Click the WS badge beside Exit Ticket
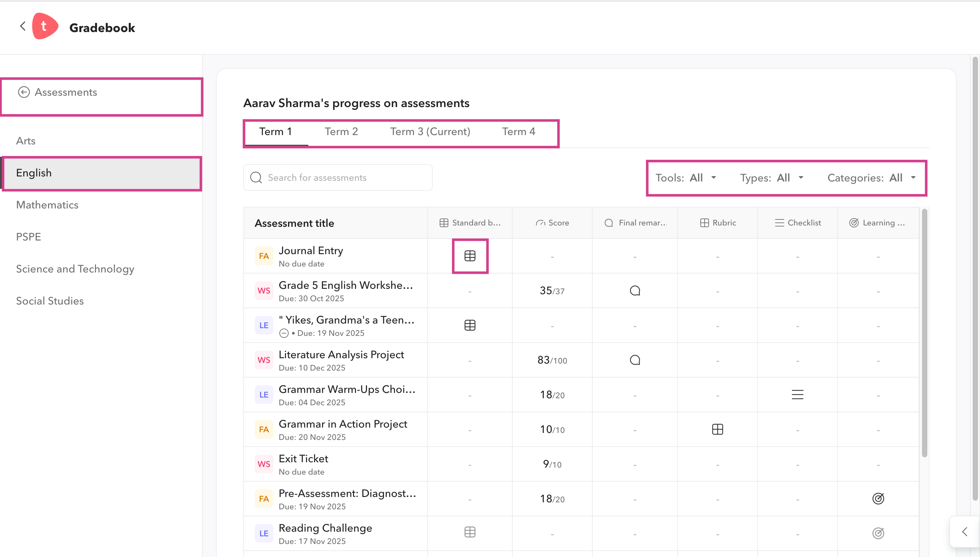Screen dimensions: 980x557 point(264,464)
